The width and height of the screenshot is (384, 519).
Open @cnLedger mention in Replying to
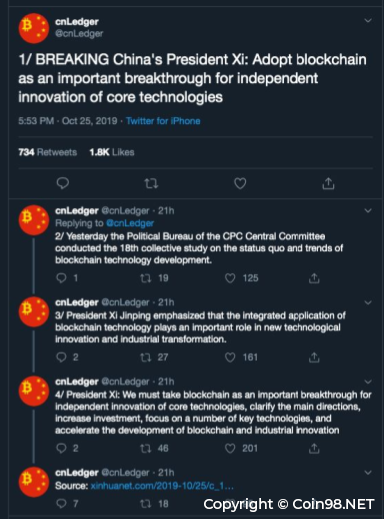[x=130, y=223]
